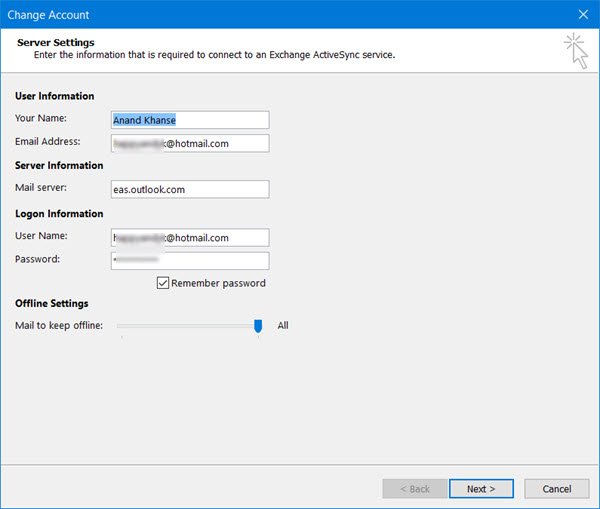Click the cursor wizard icon in header
This screenshot has height=509, width=600.
tap(574, 50)
